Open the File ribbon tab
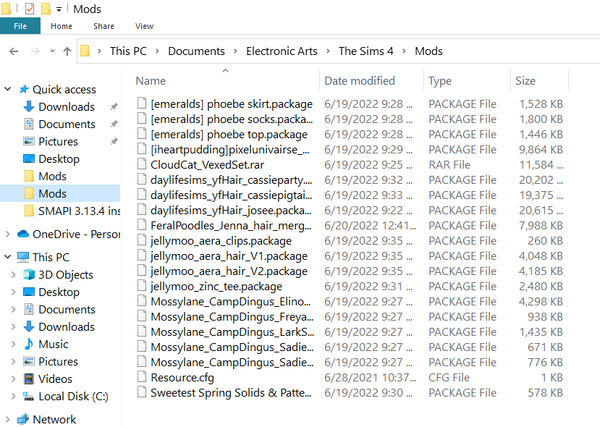 point(20,26)
